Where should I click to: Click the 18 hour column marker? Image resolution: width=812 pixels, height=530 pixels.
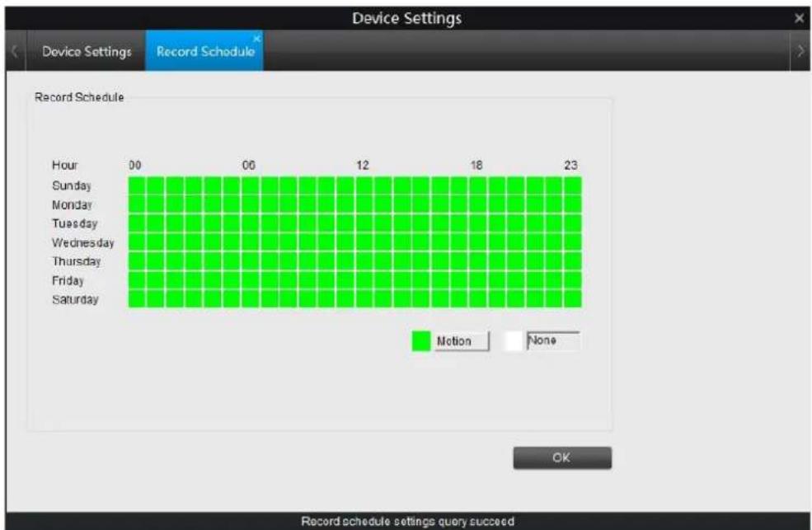pos(476,165)
